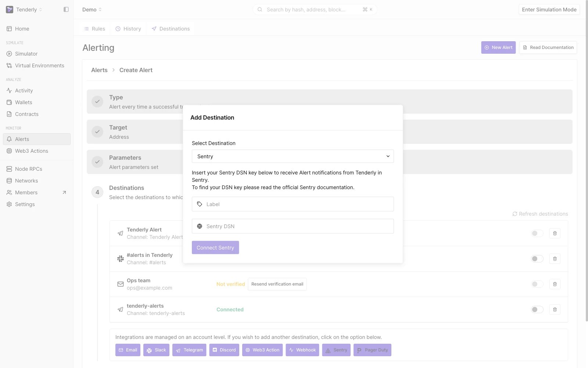Click the Telegram icon beside Tenderly Alert
This screenshot has width=588, height=368.
point(120,233)
